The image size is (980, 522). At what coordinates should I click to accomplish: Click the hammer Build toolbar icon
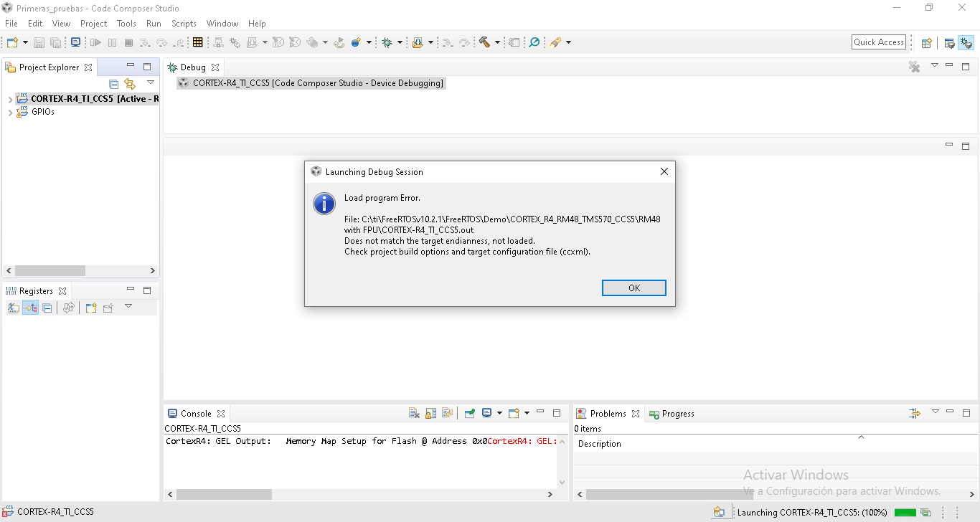pyautogui.click(x=484, y=42)
